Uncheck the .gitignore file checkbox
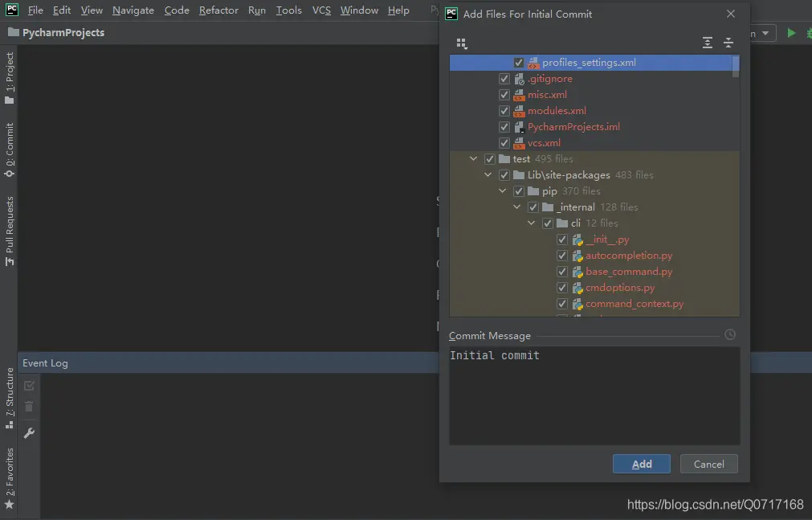812x520 pixels. point(504,79)
